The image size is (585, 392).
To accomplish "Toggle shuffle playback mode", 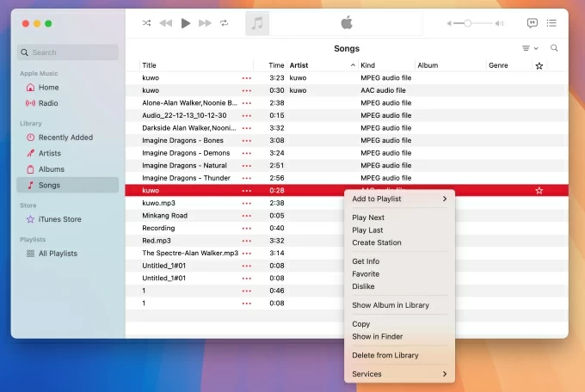I will pos(146,23).
